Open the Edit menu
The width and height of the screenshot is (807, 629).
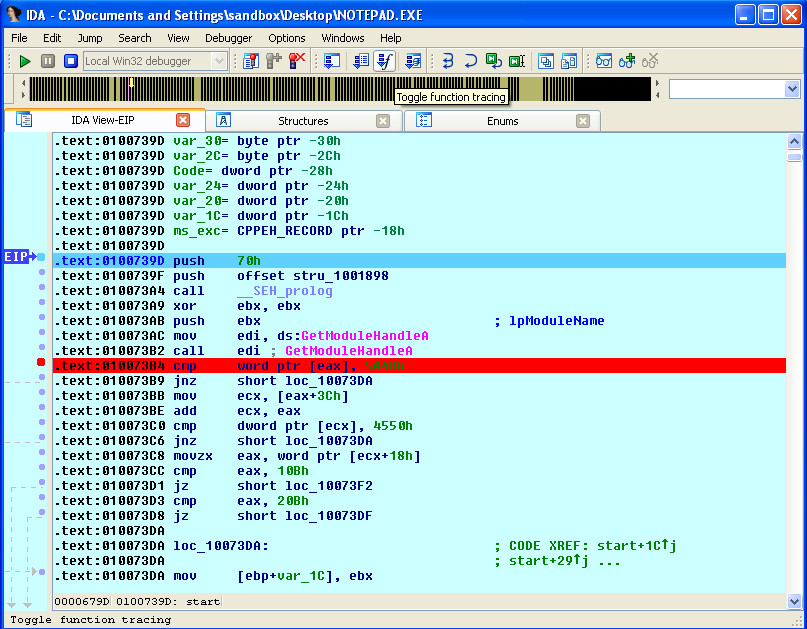[x=52, y=38]
